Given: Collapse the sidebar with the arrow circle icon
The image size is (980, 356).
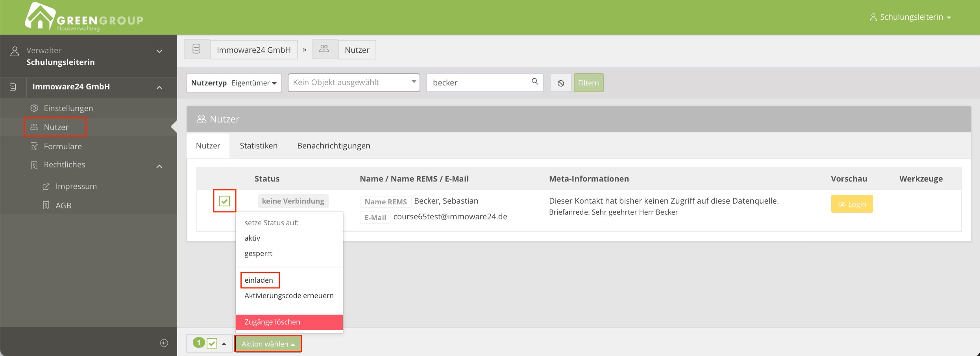Looking at the screenshot, I should coord(164,343).
